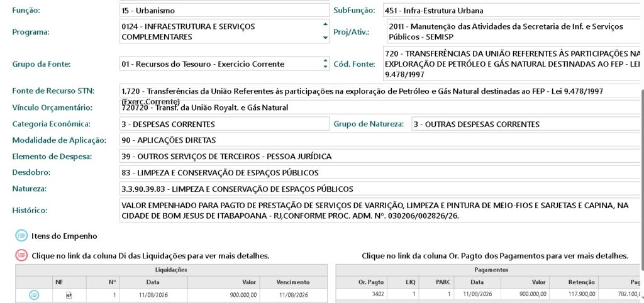Click the Itens do Empenho label

click(64, 236)
